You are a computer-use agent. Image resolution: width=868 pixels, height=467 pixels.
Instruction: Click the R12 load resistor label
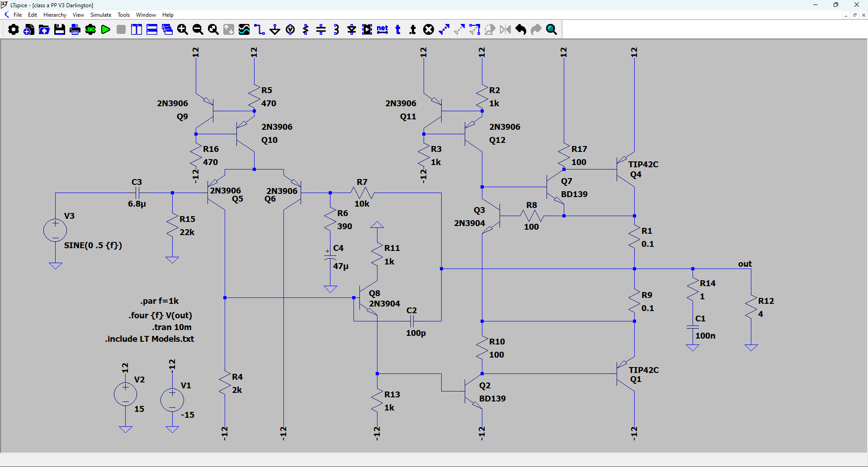click(x=766, y=301)
